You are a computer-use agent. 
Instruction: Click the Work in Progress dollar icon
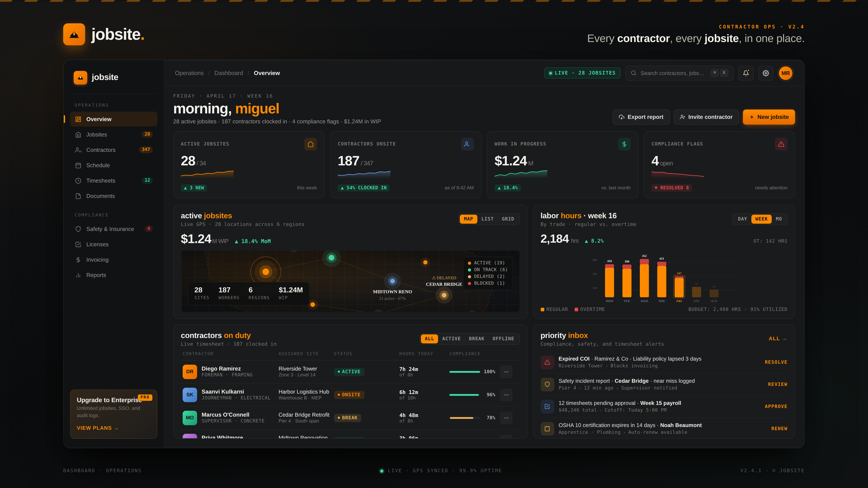click(x=624, y=144)
